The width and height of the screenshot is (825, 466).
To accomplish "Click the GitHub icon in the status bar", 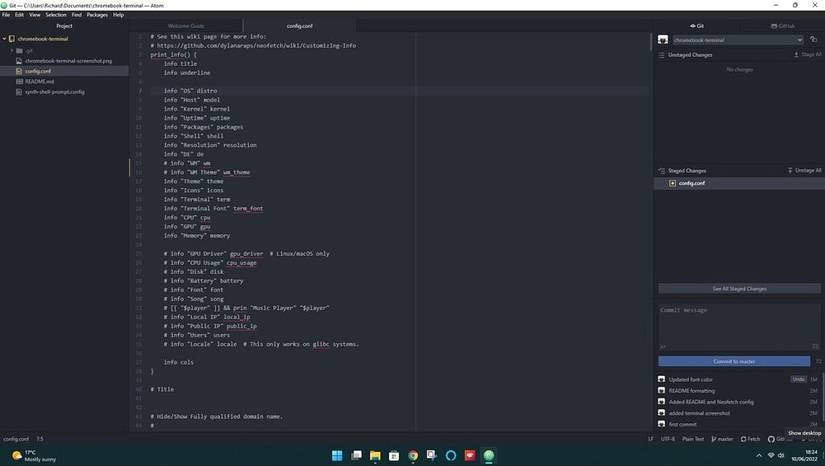I will point(771,439).
